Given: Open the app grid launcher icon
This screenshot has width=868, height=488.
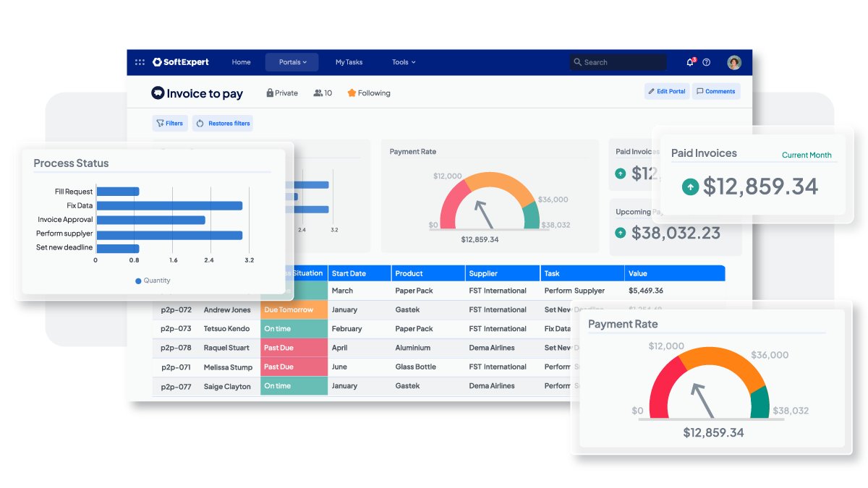Looking at the screenshot, I should pyautogui.click(x=140, y=62).
